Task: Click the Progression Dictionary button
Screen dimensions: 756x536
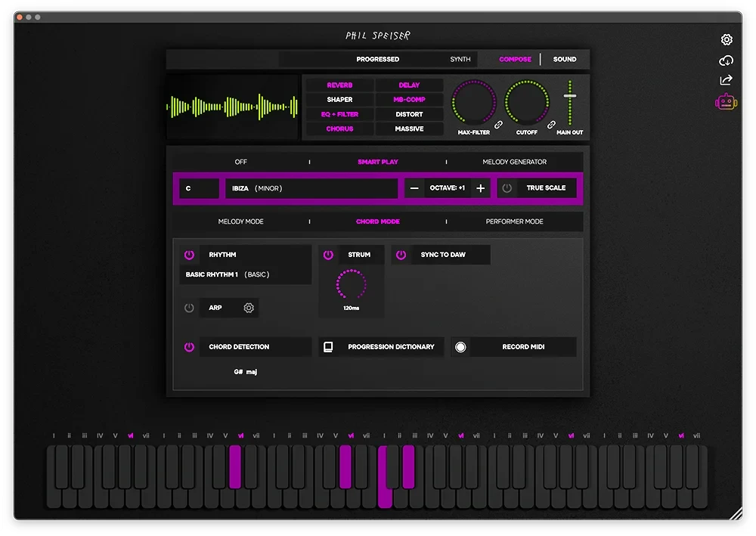Action: click(x=381, y=347)
